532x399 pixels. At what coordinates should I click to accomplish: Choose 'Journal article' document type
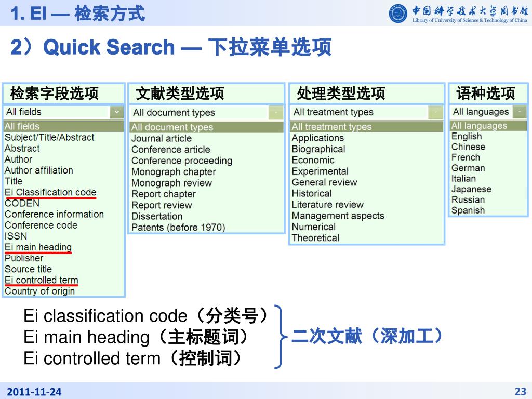click(x=162, y=138)
